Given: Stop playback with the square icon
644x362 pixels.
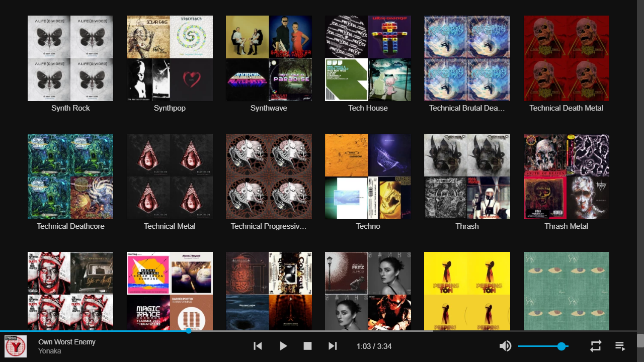Looking at the screenshot, I should [308, 346].
